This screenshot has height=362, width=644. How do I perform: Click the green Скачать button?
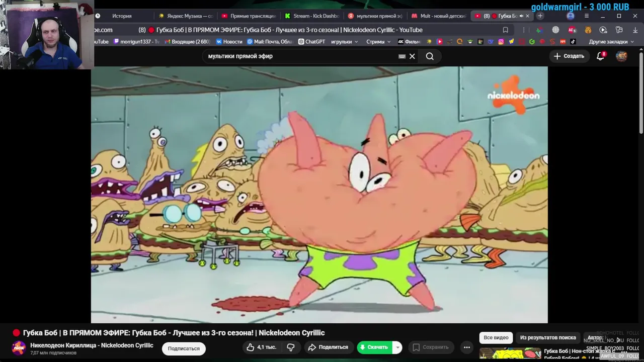tap(374, 347)
